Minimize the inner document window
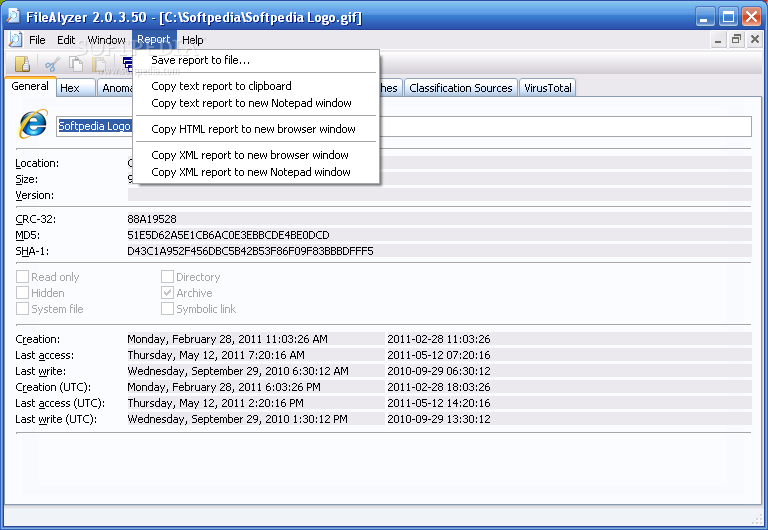 pos(718,40)
